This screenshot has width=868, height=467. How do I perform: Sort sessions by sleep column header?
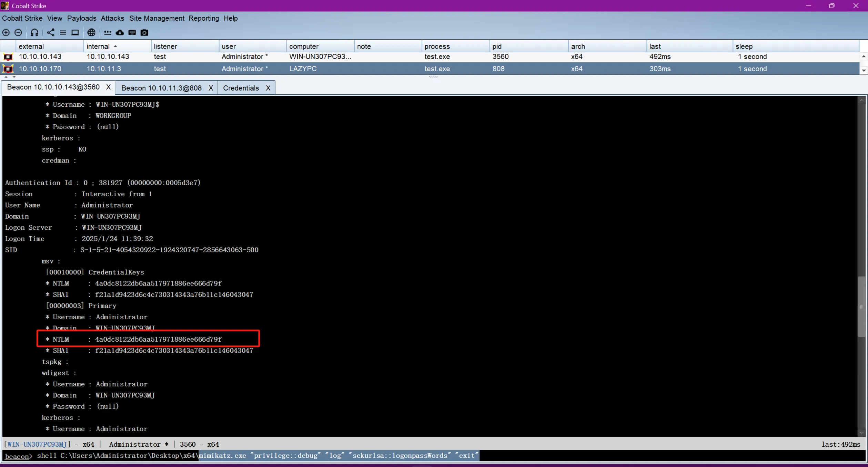coord(796,46)
